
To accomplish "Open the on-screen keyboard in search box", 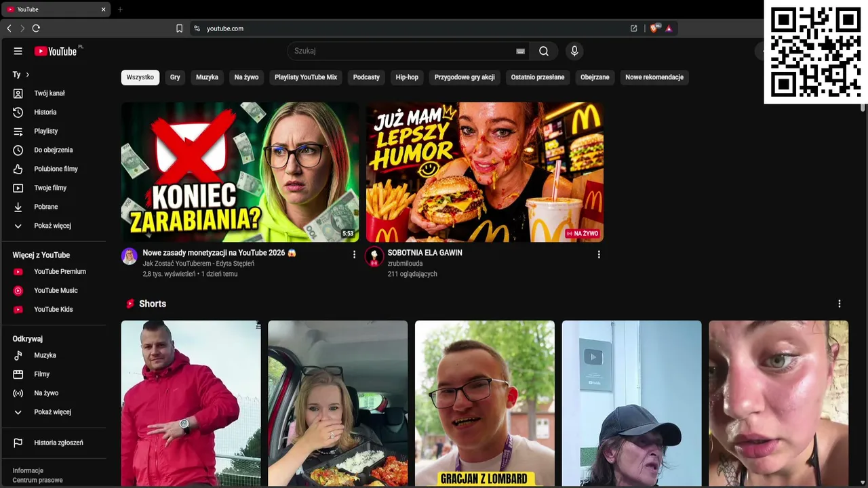I will (x=520, y=51).
